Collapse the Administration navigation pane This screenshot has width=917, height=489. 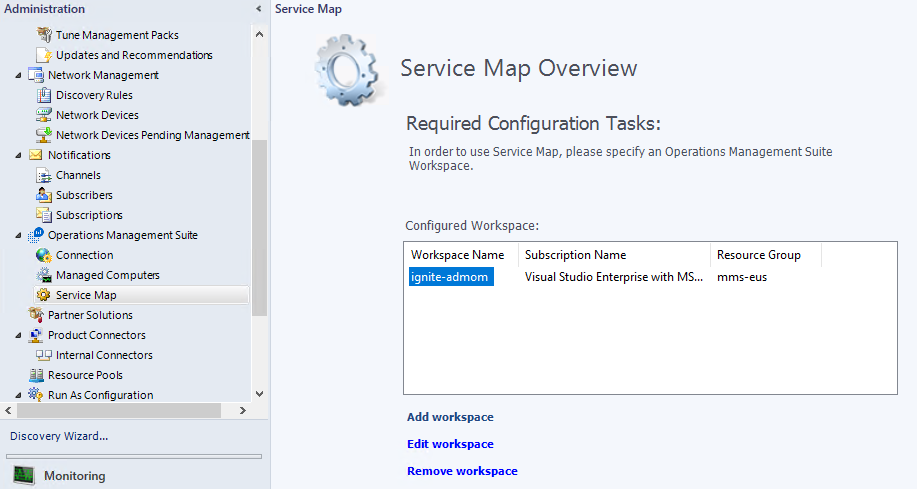coord(258,9)
